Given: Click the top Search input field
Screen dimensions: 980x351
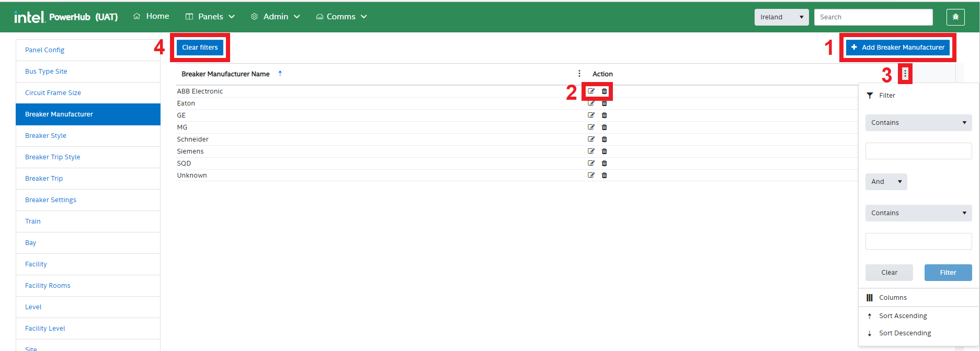Looking at the screenshot, I should pyautogui.click(x=873, y=17).
